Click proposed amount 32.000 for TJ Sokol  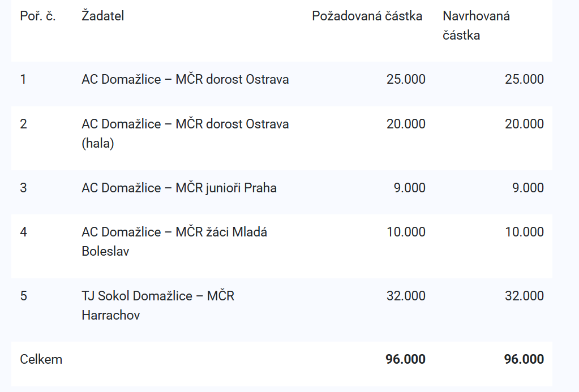[524, 296]
